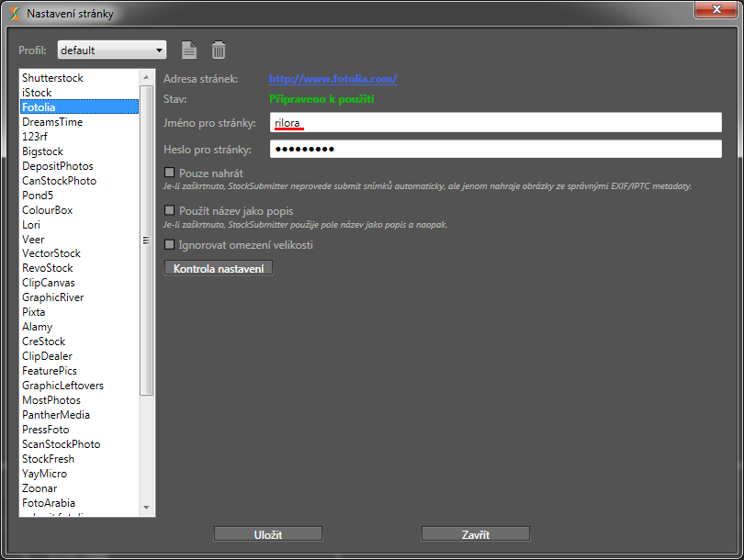Delete profile using trash can icon
The image size is (744, 560).
coord(219,50)
